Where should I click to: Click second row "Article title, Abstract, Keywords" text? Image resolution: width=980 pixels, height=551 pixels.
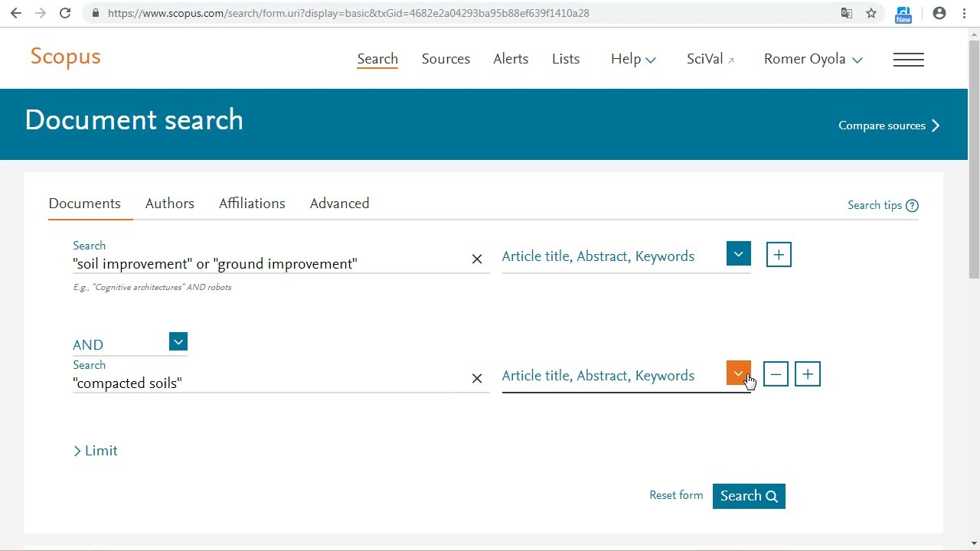click(x=598, y=376)
